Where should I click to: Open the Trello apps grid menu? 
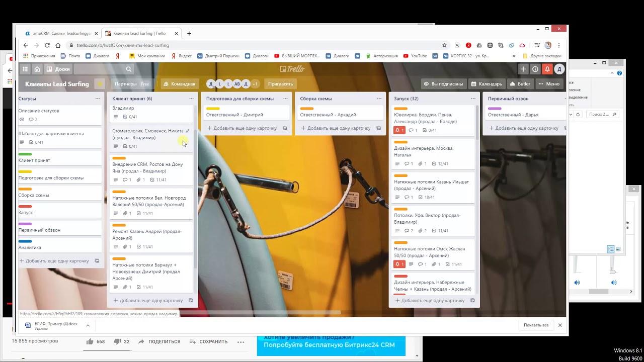click(25, 69)
